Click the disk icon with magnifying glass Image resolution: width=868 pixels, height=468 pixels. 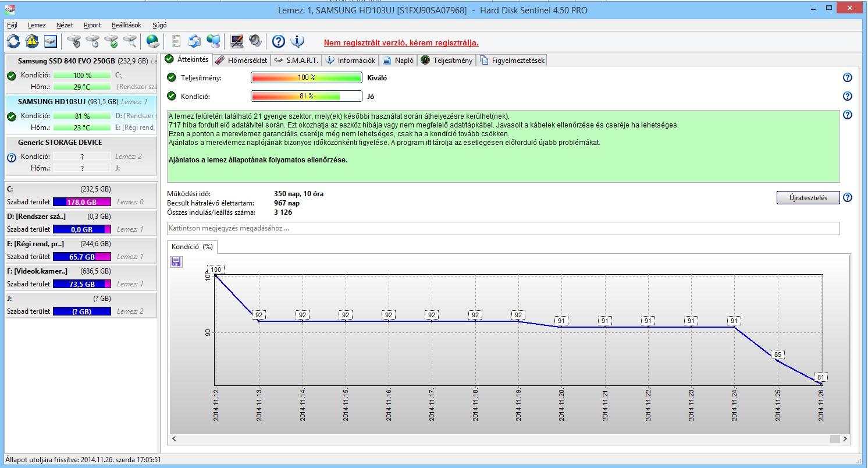click(x=129, y=41)
